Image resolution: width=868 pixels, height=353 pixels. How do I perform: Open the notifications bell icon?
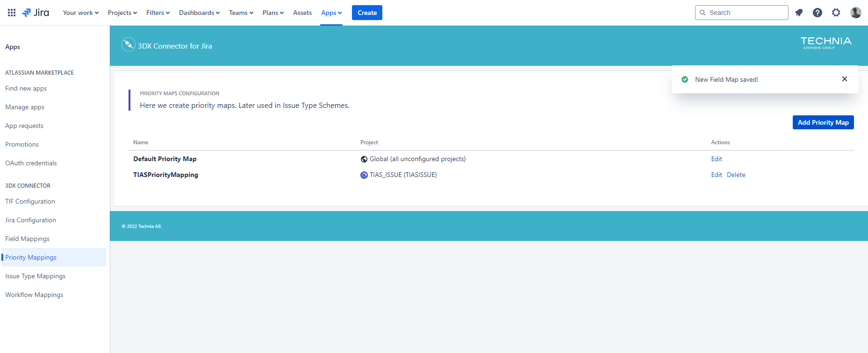tap(799, 13)
